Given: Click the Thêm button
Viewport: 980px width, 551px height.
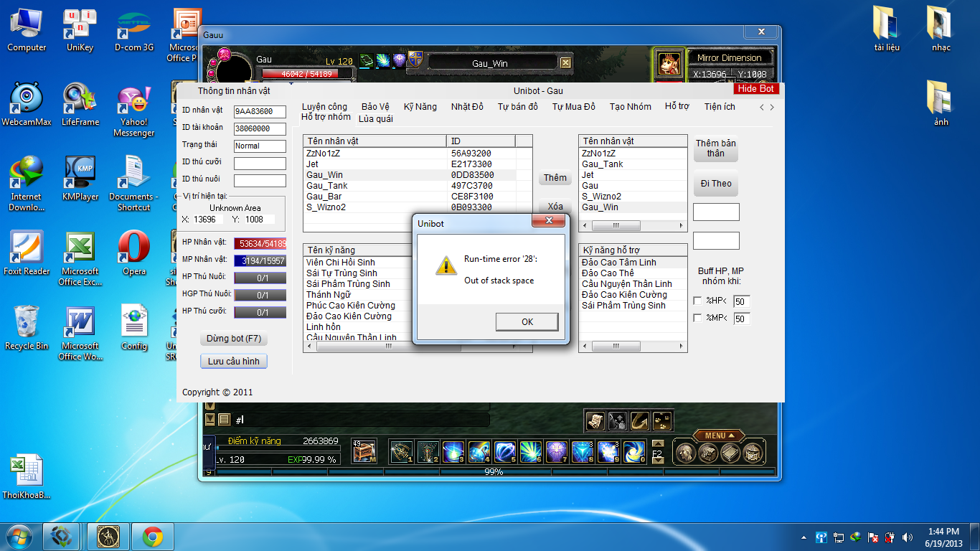Looking at the screenshot, I should (555, 178).
